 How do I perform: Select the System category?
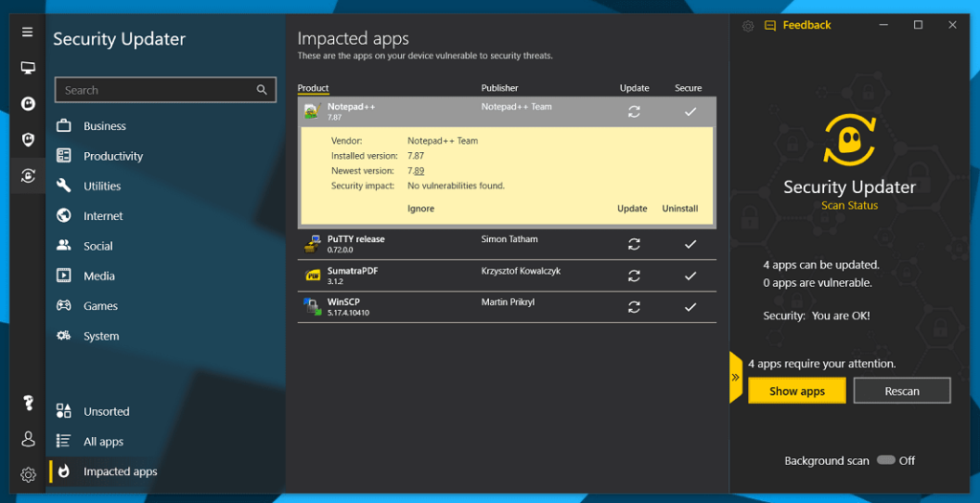[101, 337]
